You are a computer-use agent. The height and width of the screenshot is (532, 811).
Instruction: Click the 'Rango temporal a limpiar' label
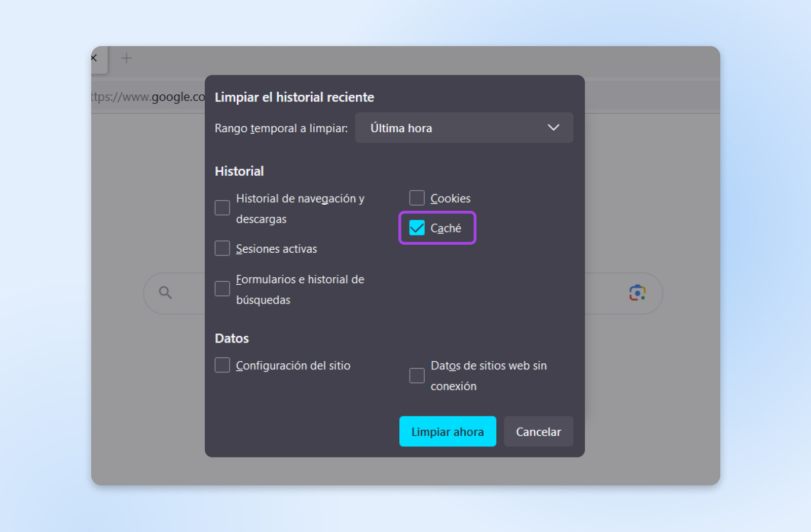pyautogui.click(x=281, y=128)
